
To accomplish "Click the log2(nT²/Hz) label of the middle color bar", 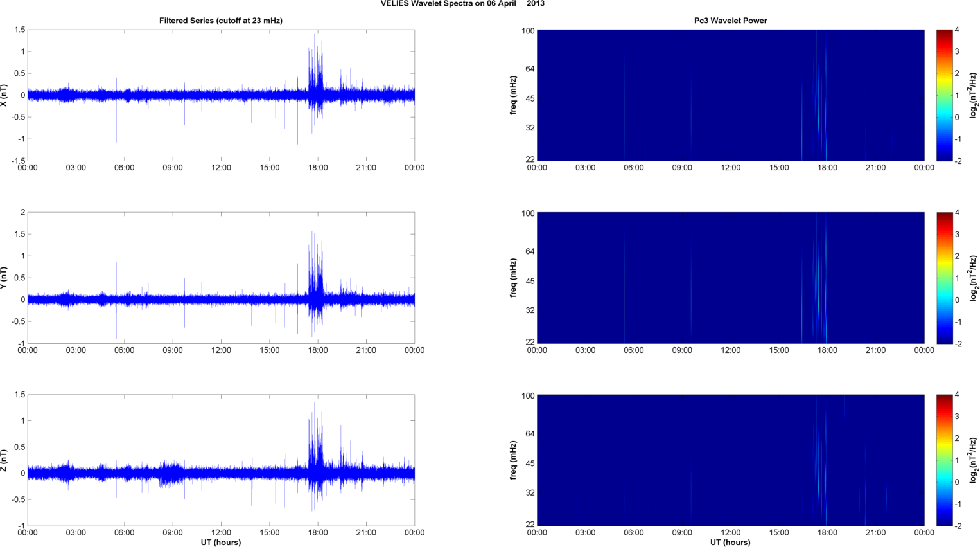I will coord(974,278).
